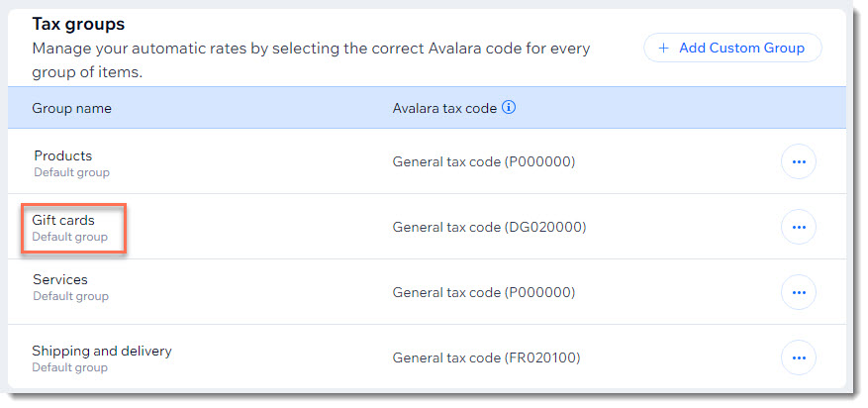This screenshot has height=408, width=868.
Task: Open more options for Gift cards group
Action: pyautogui.click(x=799, y=227)
